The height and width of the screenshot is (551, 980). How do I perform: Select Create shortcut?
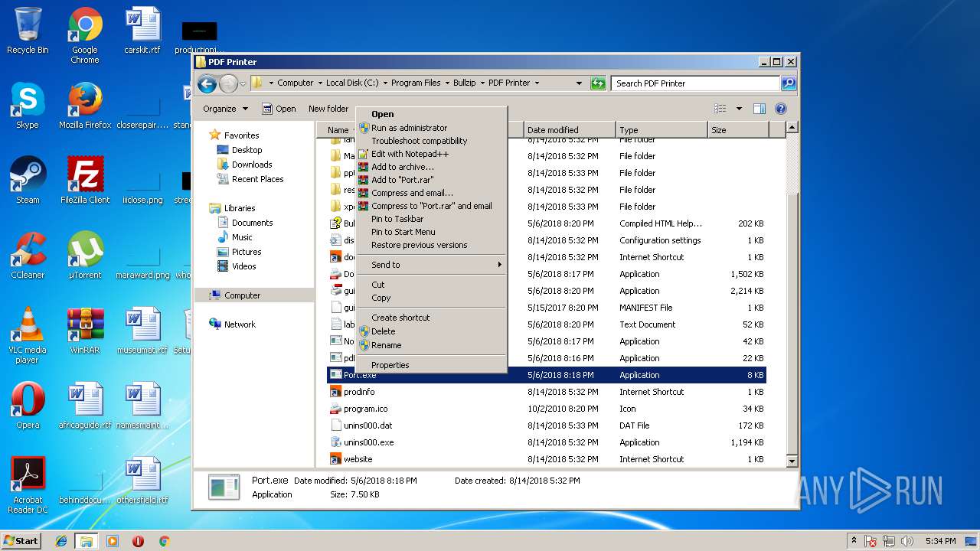point(431,318)
